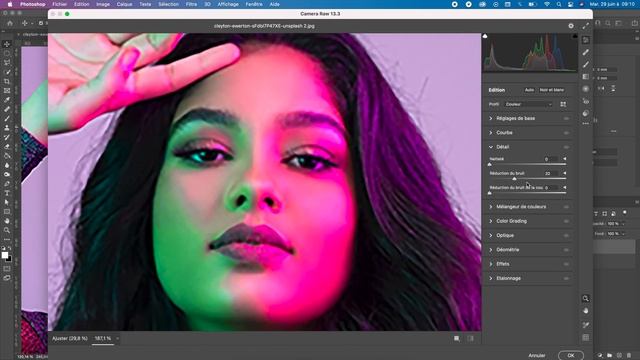Select the Clone Stamp tool in Photoshop toolbar

pos(7,128)
